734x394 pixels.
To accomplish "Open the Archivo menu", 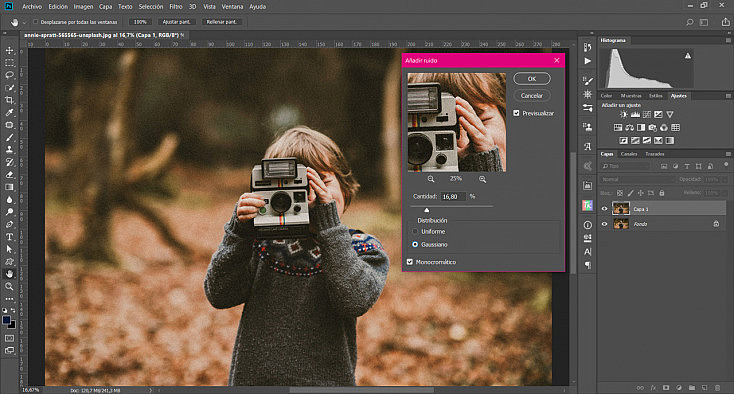I will (x=32, y=7).
